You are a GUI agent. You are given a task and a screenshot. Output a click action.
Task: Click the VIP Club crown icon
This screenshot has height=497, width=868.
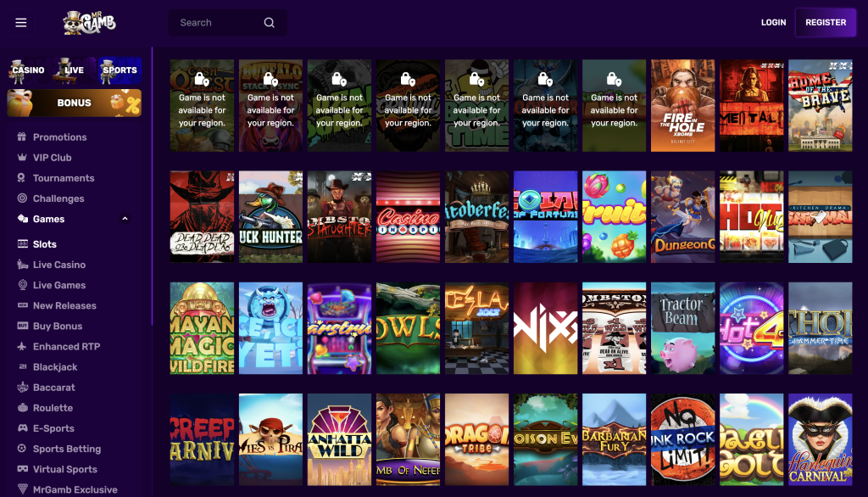pos(22,158)
